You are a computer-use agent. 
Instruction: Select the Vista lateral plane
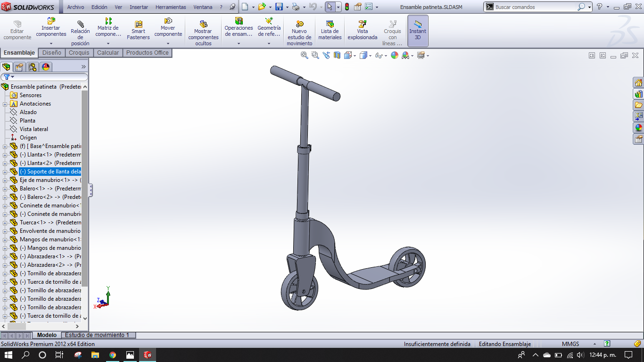33,129
